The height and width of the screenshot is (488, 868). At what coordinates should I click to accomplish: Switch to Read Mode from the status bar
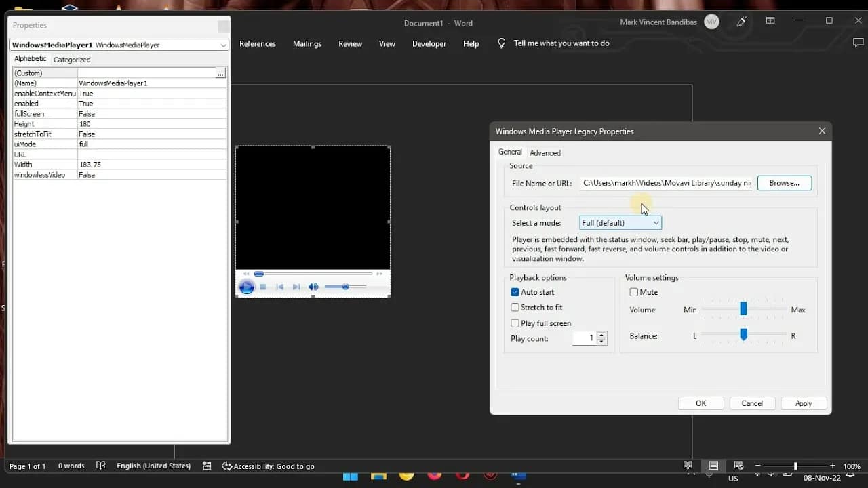tap(688, 466)
